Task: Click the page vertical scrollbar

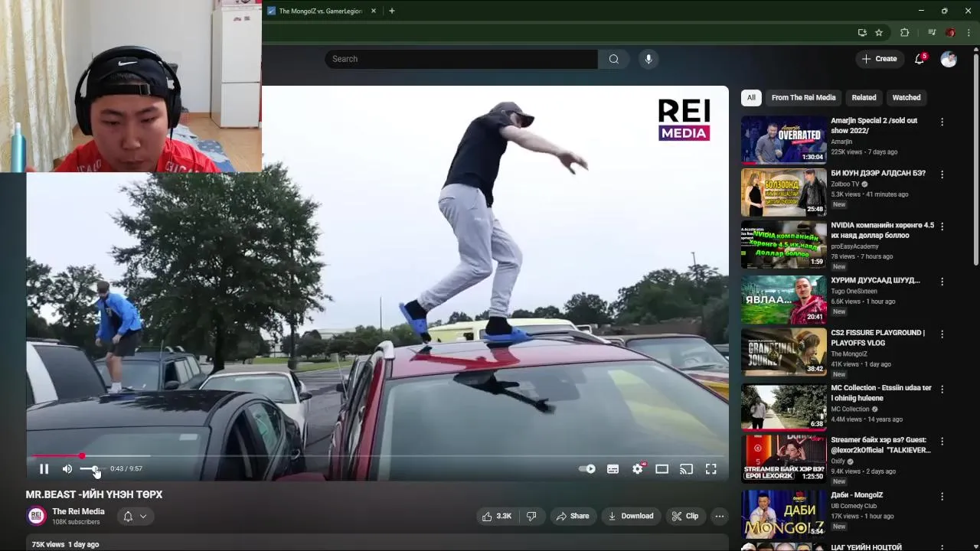Action: tap(975, 158)
